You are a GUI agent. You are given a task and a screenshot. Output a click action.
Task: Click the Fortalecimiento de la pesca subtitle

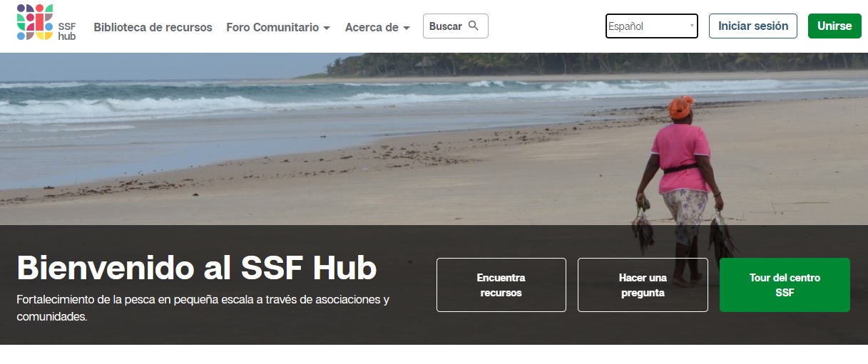pos(203,308)
